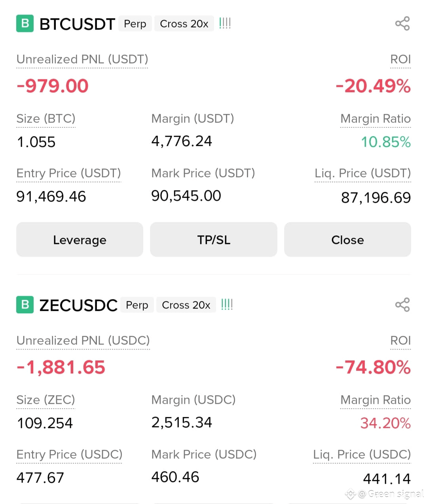The image size is (427, 504).
Task: Share the ZECUSDC position
Action: pyautogui.click(x=402, y=305)
